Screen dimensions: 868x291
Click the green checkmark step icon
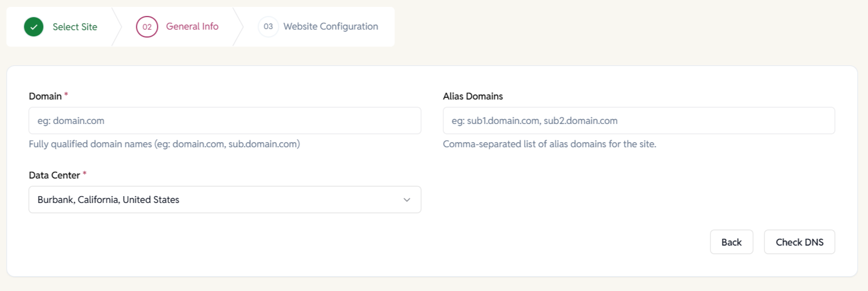[x=34, y=27]
